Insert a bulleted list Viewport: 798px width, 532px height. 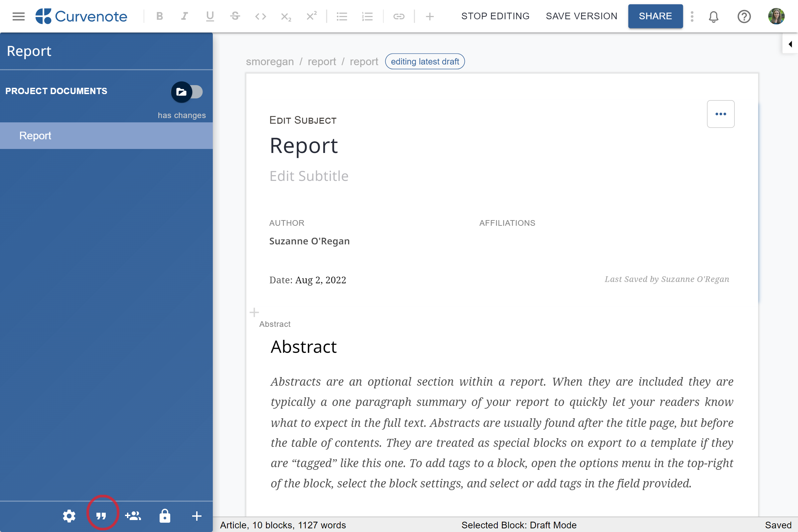(342, 16)
